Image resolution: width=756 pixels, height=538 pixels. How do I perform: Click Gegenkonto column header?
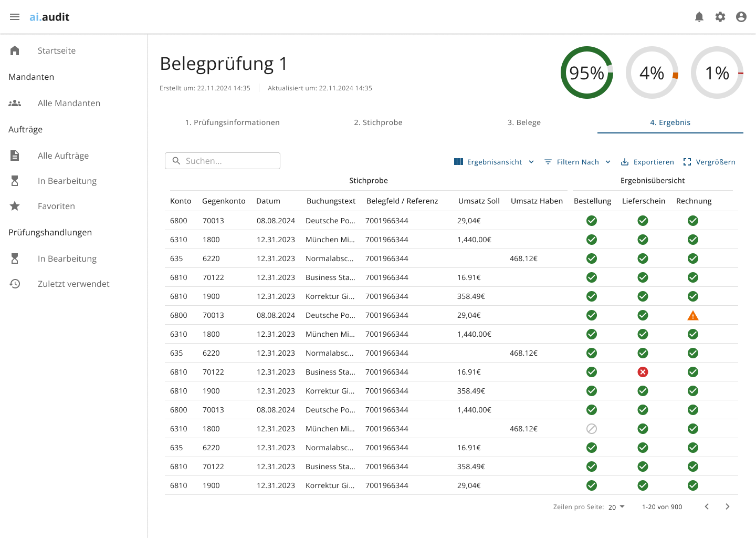[x=224, y=201]
